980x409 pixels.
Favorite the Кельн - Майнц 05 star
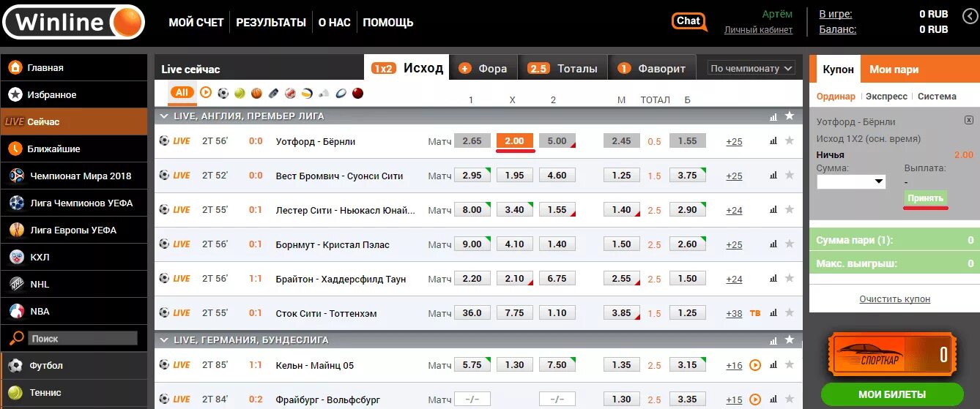click(x=790, y=364)
